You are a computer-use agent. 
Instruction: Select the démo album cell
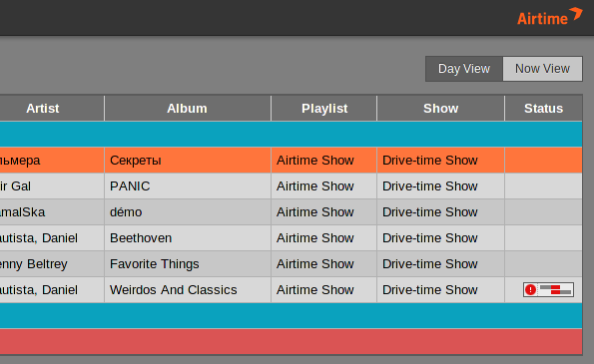188,212
